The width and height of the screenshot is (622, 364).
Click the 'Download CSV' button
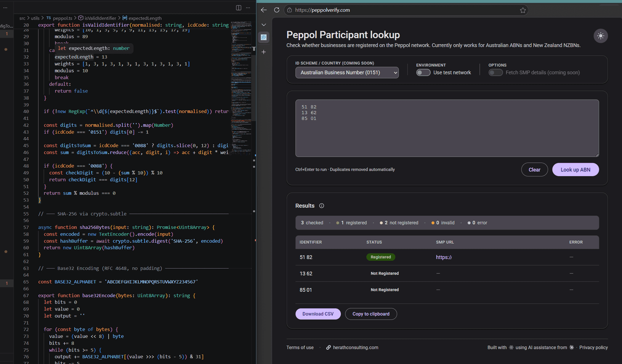point(318,314)
